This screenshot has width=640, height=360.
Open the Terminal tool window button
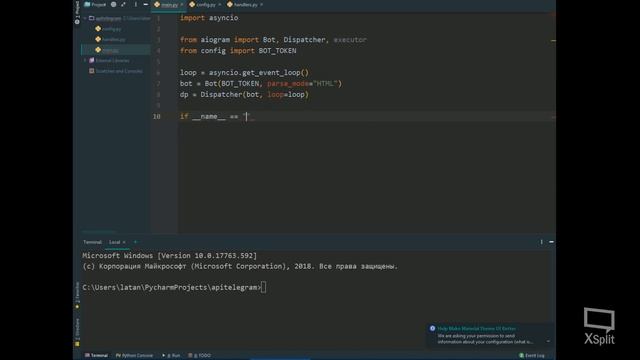point(96,356)
